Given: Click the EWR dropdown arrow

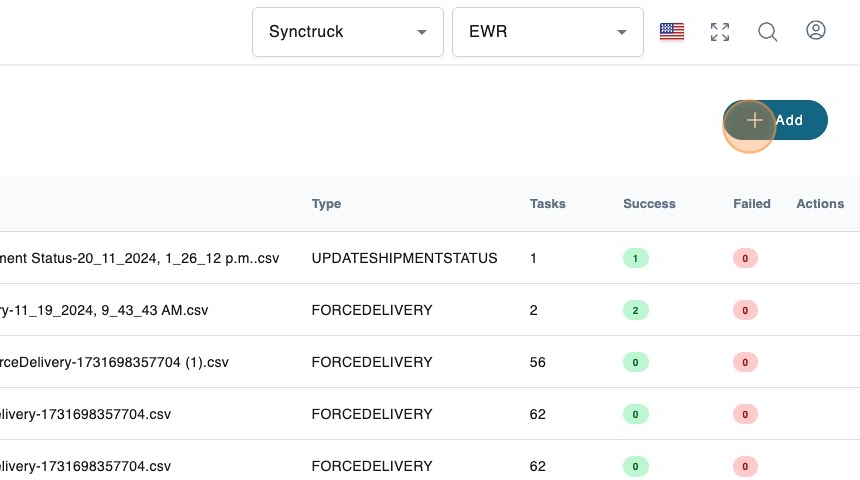Looking at the screenshot, I should (x=623, y=32).
